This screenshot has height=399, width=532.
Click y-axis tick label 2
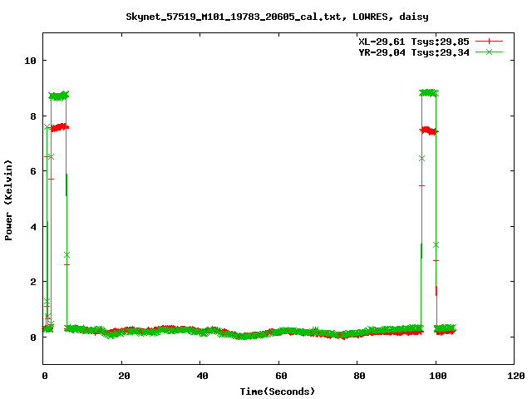(33, 282)
